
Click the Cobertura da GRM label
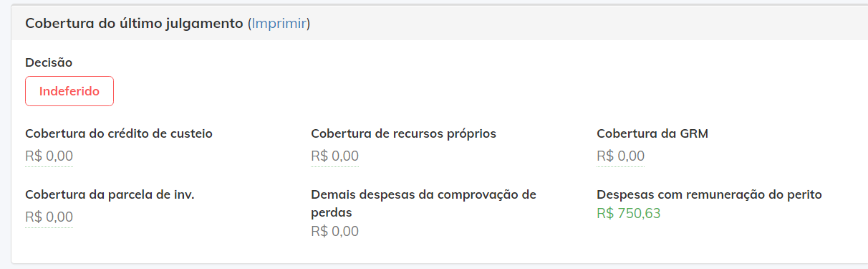click(652, 133)
